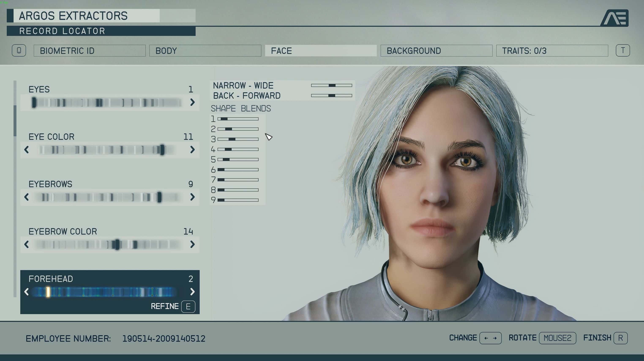The height and width of the screenshot is (361, 644).
Task: Click previous arrow on Forehead selector
Action: coord(26,292)
